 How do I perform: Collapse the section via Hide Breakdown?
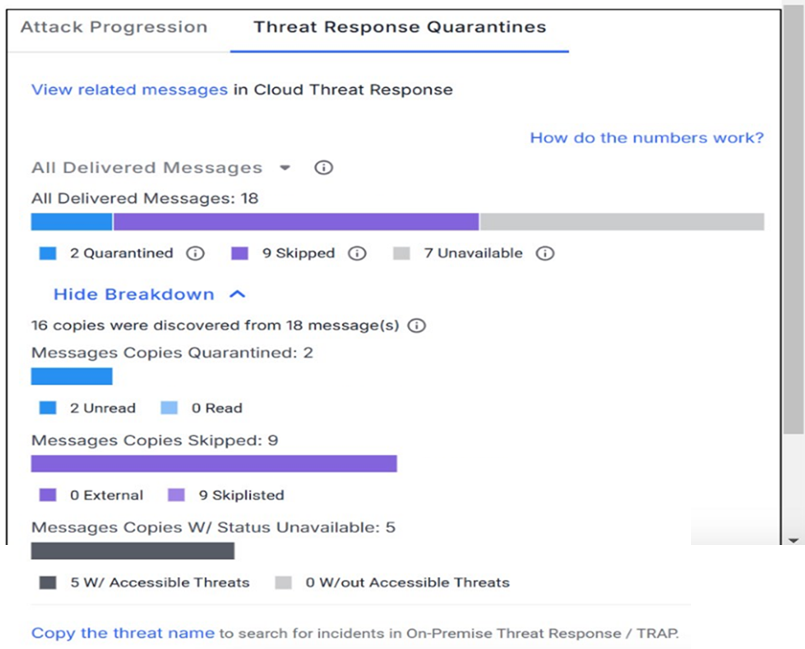134,294
